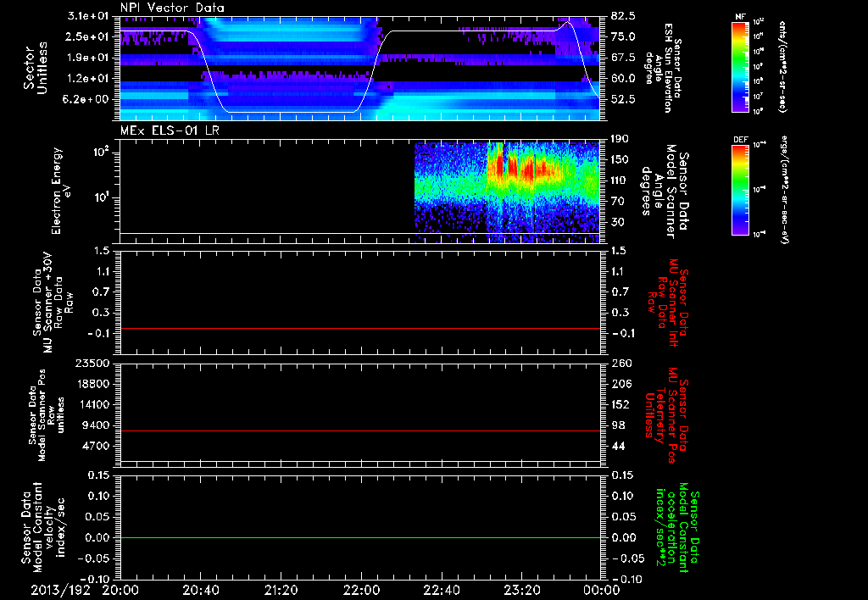Select the "Electron Energy eV" axis label
The width and height of the screenshot is (868, 600).
click(x=62, y=191)
